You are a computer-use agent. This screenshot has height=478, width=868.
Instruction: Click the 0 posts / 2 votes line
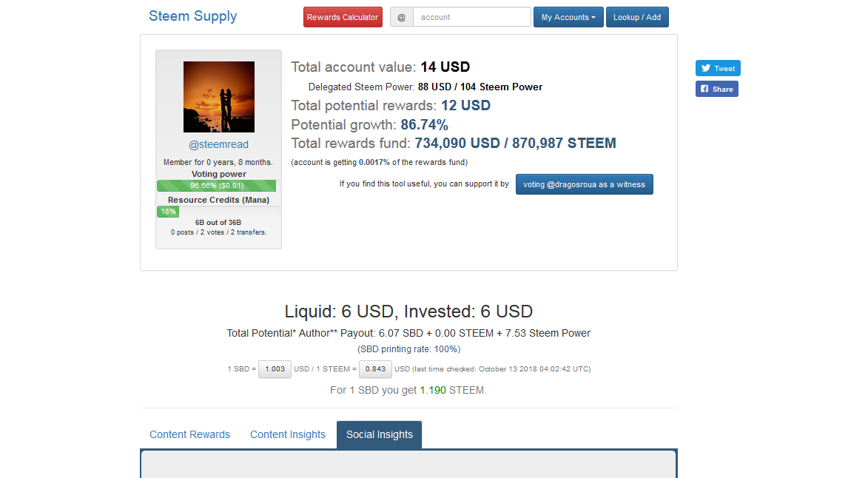tap(218, 232)
